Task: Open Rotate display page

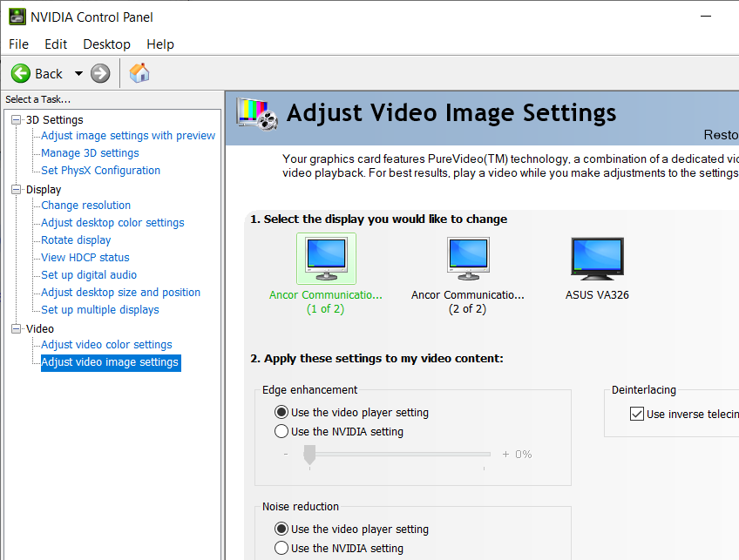Action: coord(76,240)
